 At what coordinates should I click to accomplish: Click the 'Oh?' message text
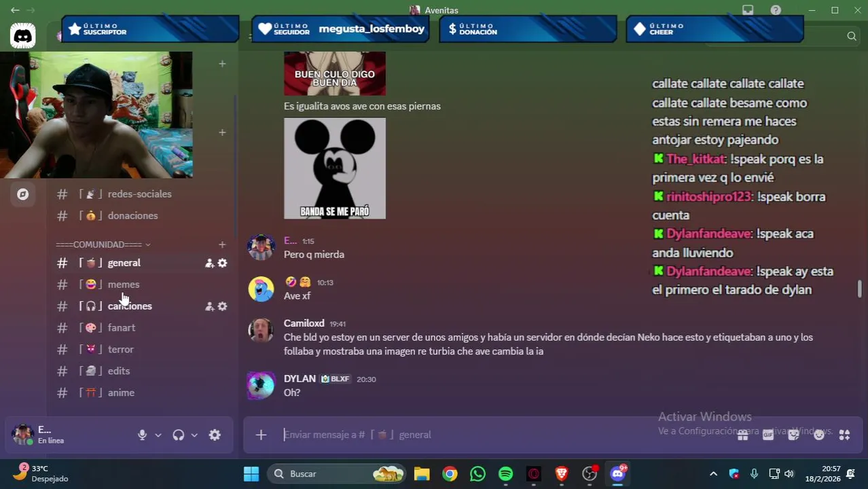(x=292, y=393)
